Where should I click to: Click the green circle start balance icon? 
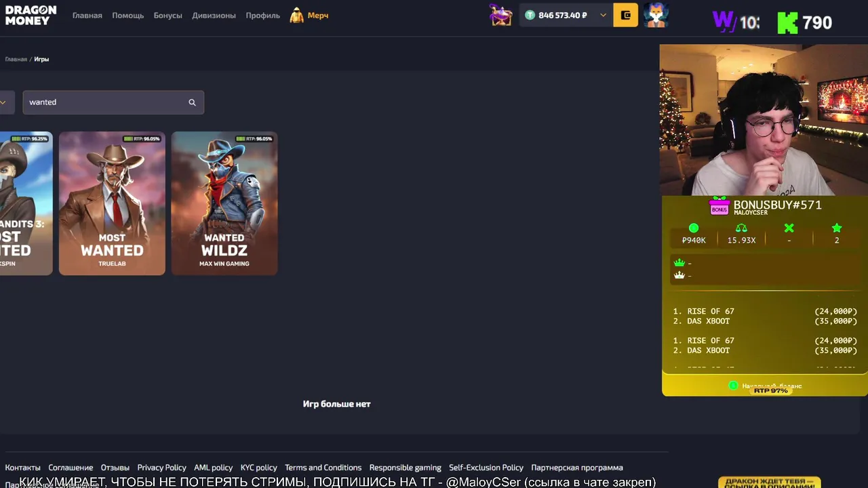693,228
